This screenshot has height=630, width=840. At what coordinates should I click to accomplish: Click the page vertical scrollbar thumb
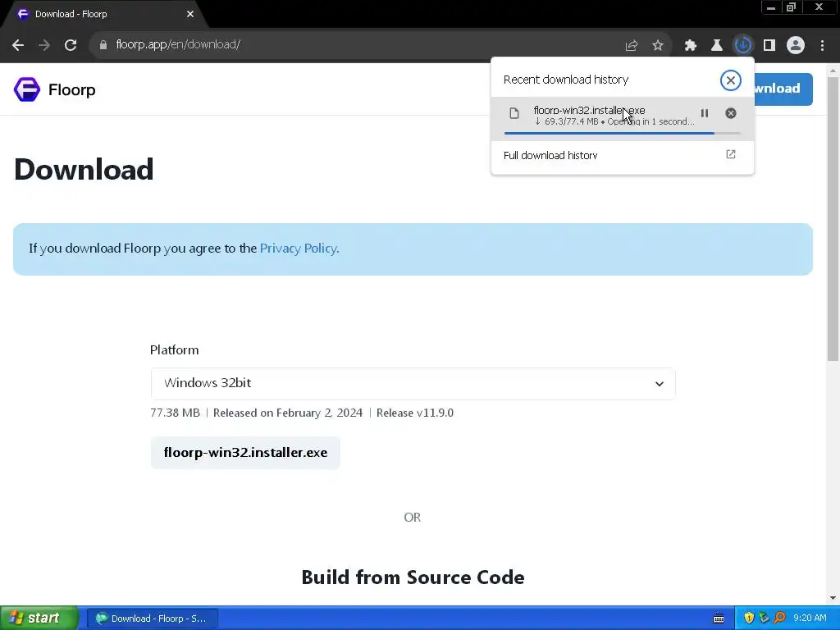click(x=833, y=218)
